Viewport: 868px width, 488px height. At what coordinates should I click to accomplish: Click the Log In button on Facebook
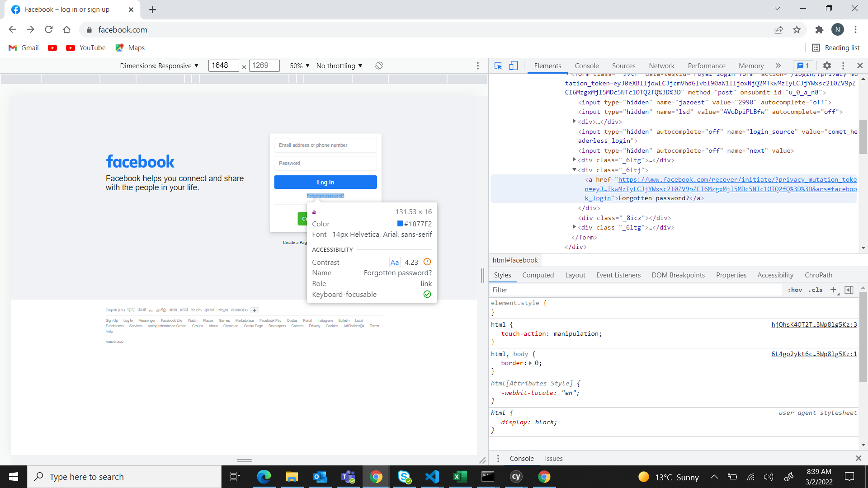[x=325, y=182]
